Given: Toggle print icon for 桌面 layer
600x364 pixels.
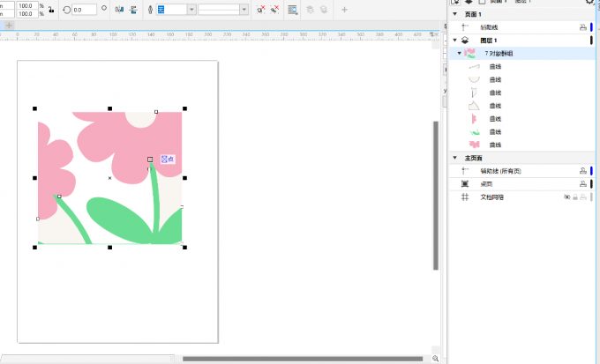Looking at the screenshot, I should (x=582, y=183).
